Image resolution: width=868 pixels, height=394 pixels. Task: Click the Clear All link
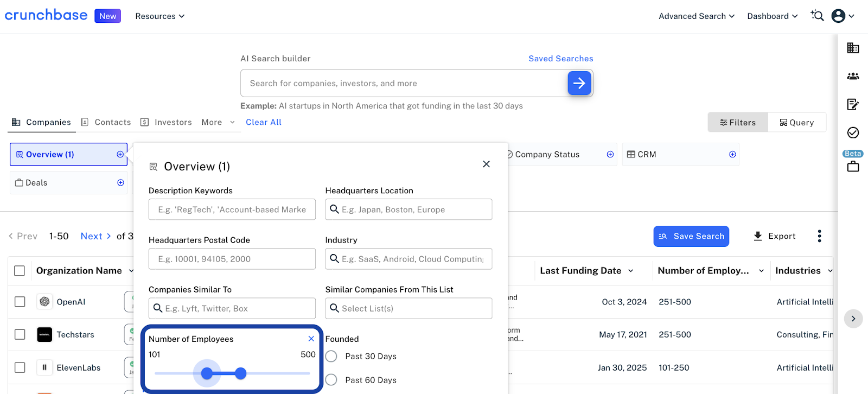[x=264, y=122]
